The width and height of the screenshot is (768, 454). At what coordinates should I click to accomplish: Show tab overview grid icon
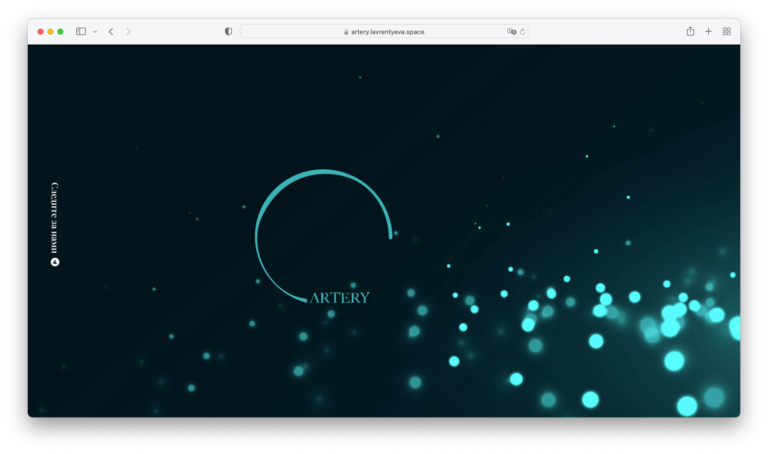[727, 31]
